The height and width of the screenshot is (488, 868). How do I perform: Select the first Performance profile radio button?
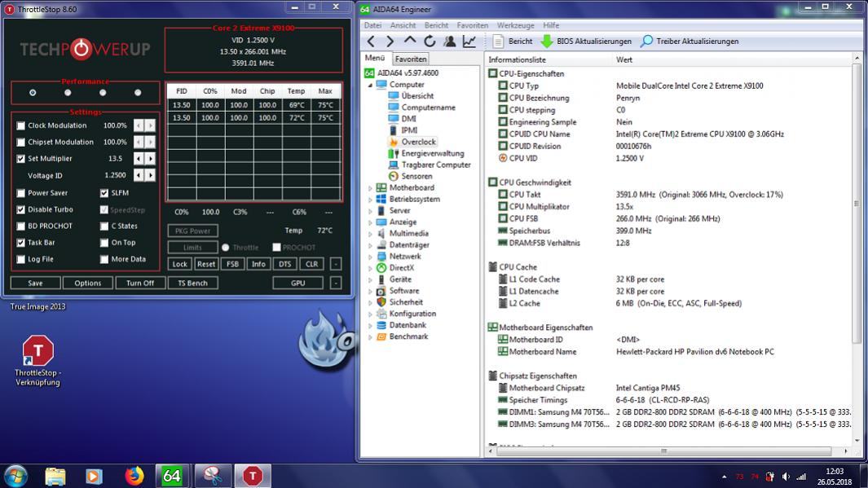click(x=33, y=92)
